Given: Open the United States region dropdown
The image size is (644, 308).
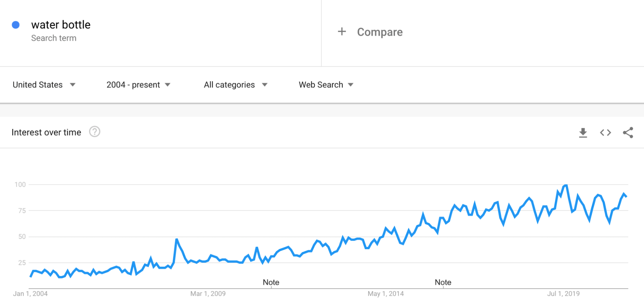Looking at the screenshot, I should click(44, 85).
